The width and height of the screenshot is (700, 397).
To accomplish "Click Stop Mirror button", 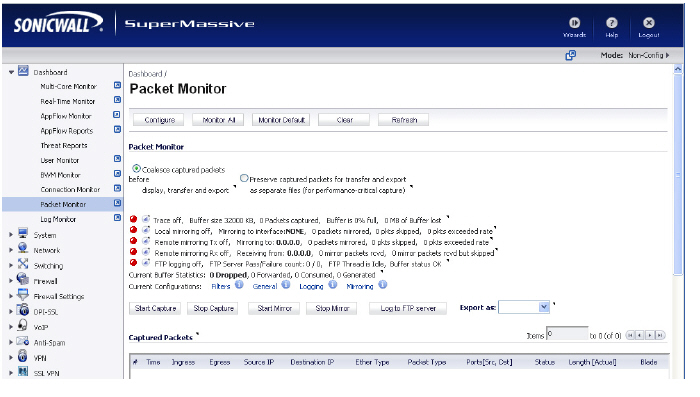I will tap(332, 309).
